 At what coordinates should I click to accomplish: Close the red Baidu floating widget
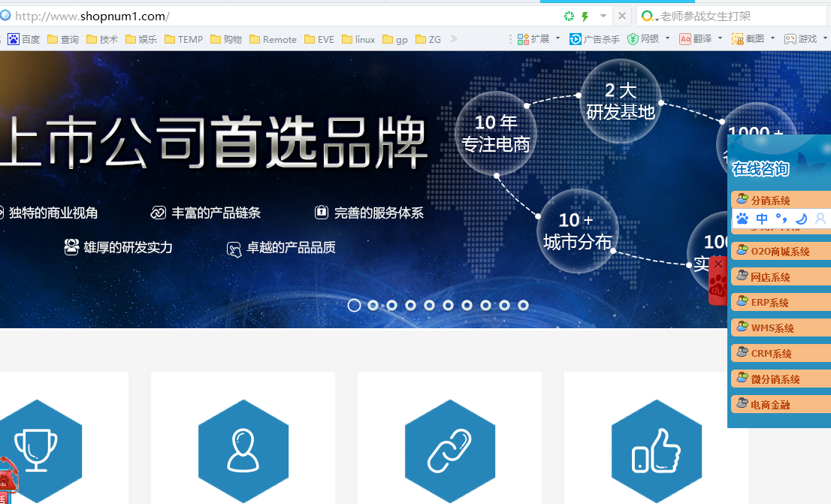tap(718, 264)
